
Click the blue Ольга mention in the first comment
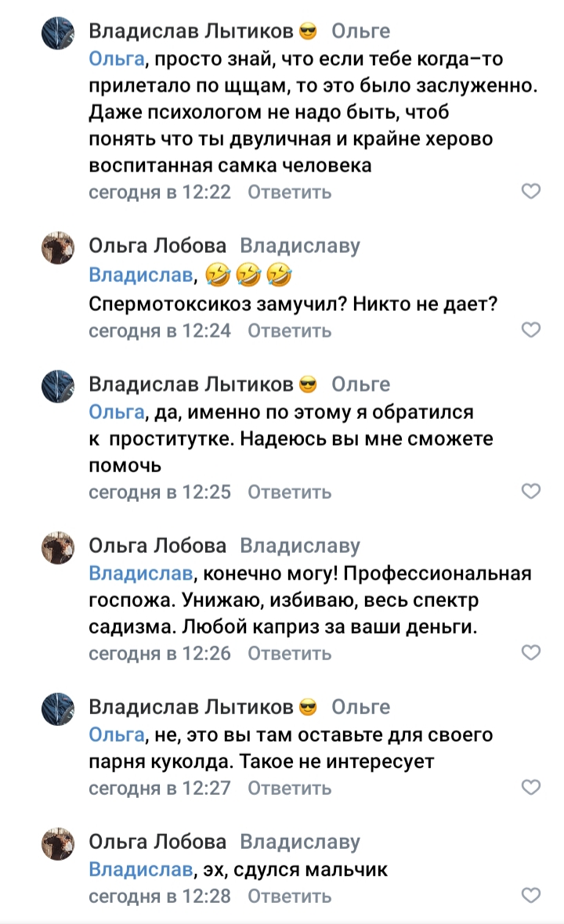(116, 57)
